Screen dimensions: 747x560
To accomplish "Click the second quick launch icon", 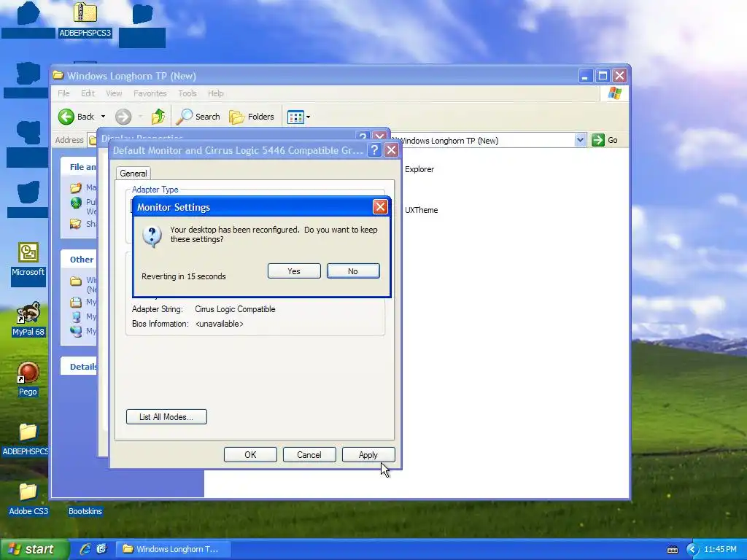I will (101, 549).
